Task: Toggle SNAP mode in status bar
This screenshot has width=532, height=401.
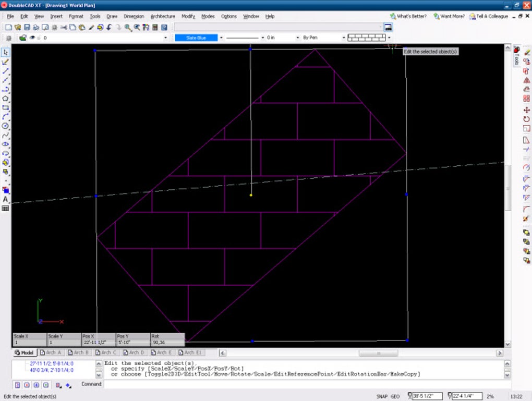Action: 382,397
